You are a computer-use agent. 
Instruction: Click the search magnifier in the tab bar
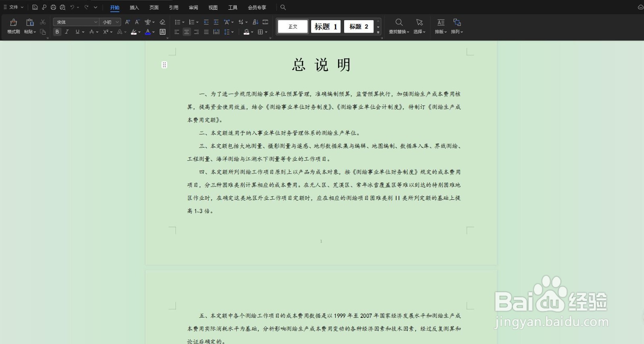(x=283, y=7)
